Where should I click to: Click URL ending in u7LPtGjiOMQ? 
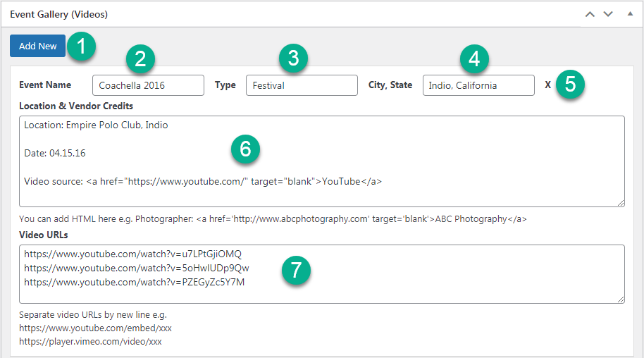point(132,254)
